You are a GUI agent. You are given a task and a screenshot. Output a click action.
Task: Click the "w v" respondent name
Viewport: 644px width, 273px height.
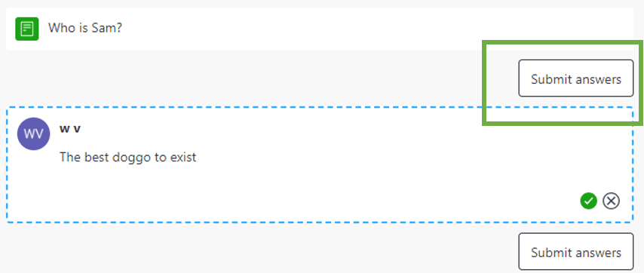70,128
